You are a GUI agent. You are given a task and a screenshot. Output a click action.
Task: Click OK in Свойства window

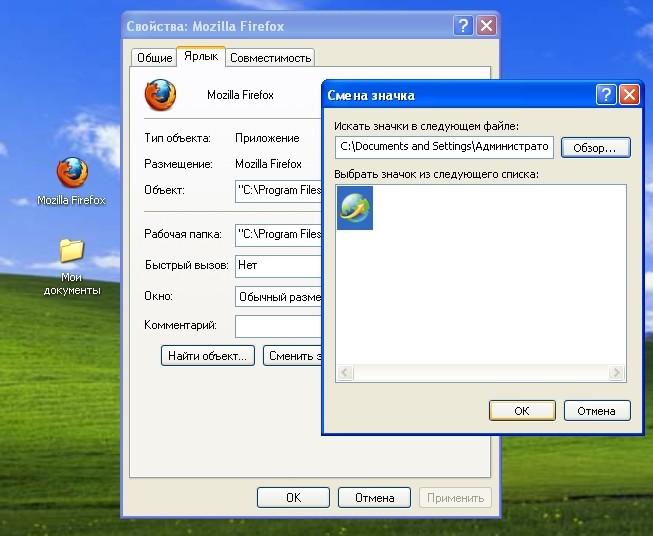click(293, 498)
